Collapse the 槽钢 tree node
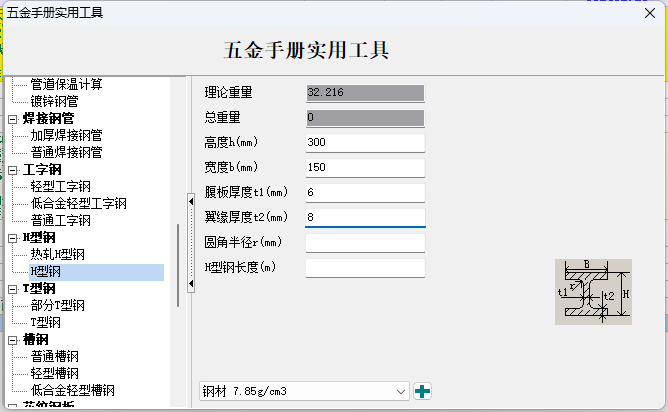The width and height of the screenshot is (668, 412). point(13,340)
